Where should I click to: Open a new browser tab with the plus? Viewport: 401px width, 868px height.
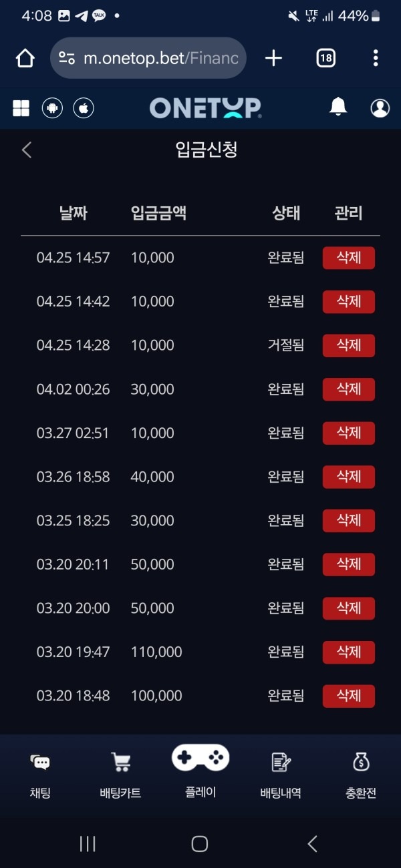pos(273,58)
